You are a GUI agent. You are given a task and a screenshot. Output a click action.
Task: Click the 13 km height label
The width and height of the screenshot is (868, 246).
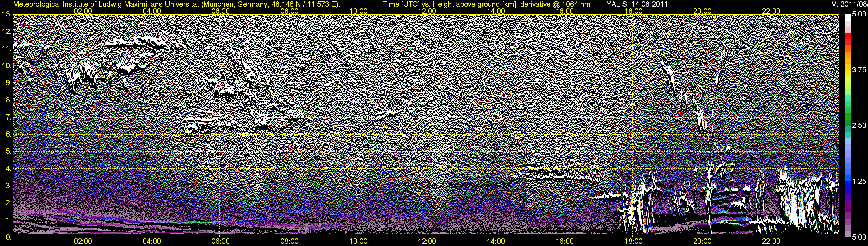6,14
